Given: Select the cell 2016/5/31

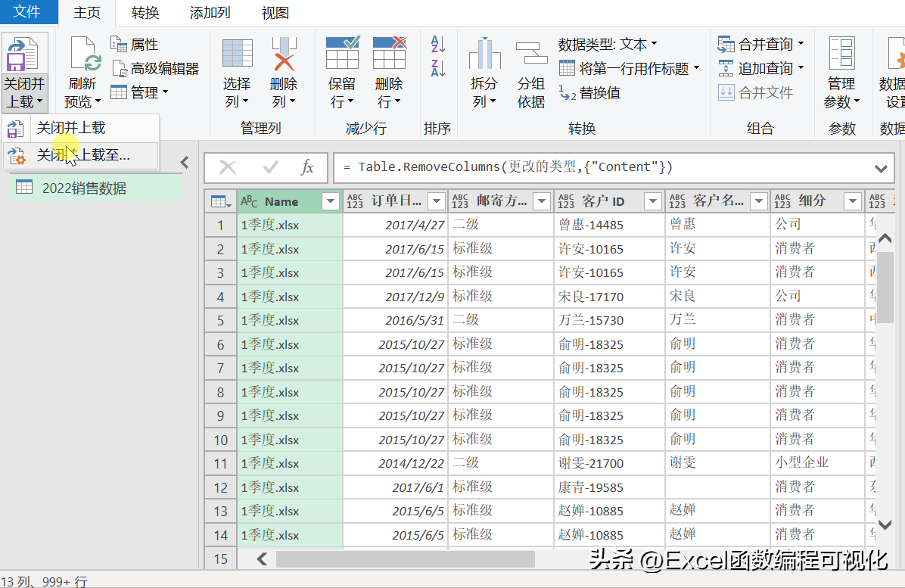Looking at the screenshot, I should [x=395, y=320].
